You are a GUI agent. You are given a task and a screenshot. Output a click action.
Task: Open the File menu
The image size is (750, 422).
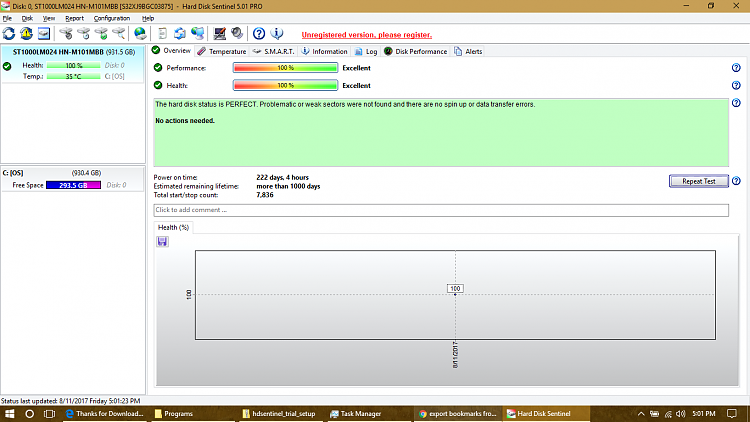pyautogui.click(x=7, y=18)
